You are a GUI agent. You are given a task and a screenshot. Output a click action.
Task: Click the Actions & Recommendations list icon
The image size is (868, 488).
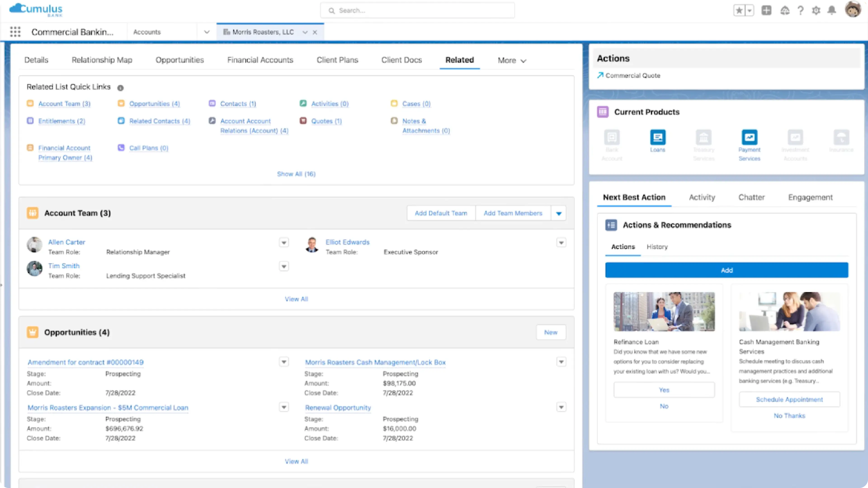click(611, 225)
